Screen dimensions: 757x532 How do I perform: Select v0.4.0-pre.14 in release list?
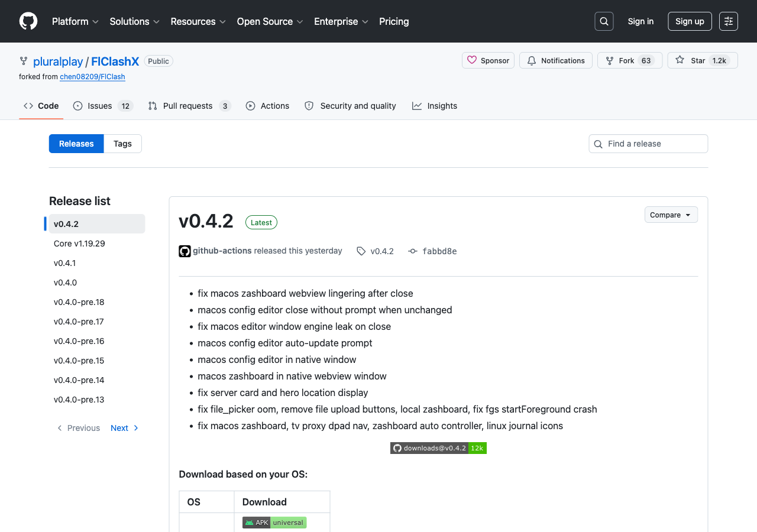pos(97,380)
